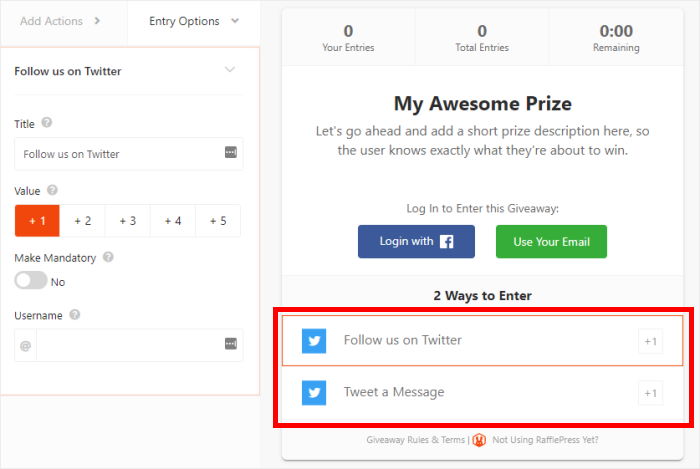700x469 pixels.
Task: Click the Twitter icon beside Follow us on Twitter
Action: (315, 341)
